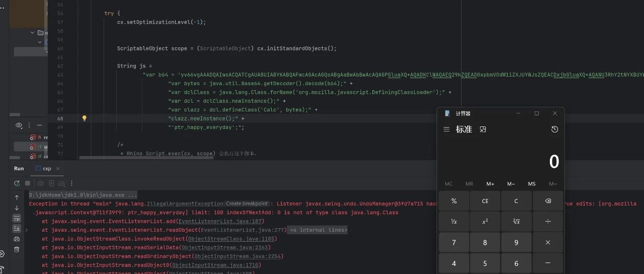This screenshot has width=644, height=274.
Task: Click Calculator app icon in title bar
Action: (447, 113)
